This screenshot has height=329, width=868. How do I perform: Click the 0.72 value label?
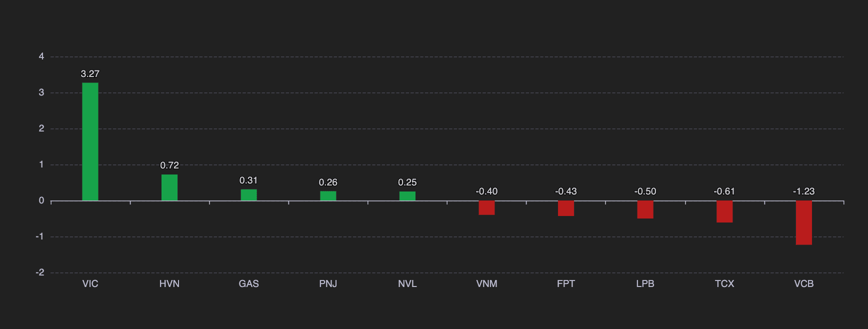coord(169,165)
